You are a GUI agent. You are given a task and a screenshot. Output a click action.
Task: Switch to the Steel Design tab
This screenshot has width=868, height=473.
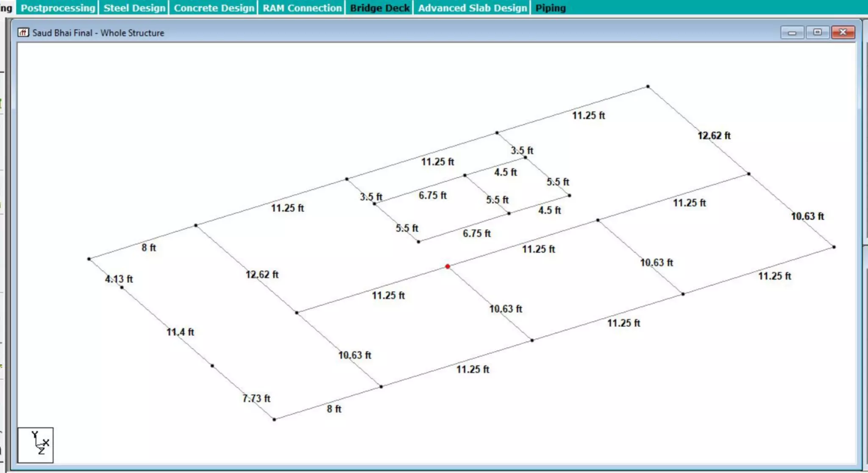click(x=134, y=8)
